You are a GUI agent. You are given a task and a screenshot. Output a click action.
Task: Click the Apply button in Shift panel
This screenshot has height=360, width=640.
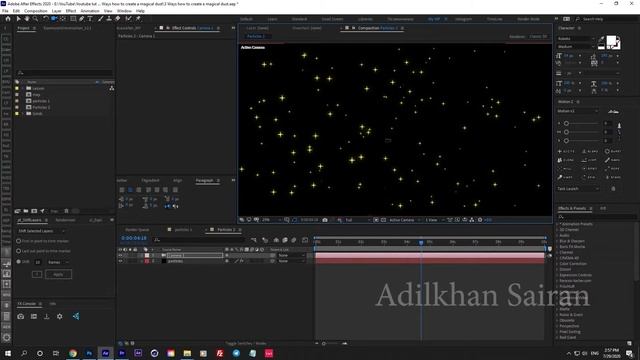(x=58, y=274)
